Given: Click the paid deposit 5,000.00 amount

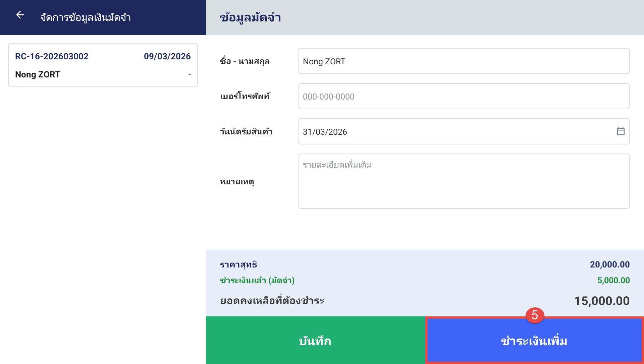Looking at the screenshot, I should pos(613,280).
